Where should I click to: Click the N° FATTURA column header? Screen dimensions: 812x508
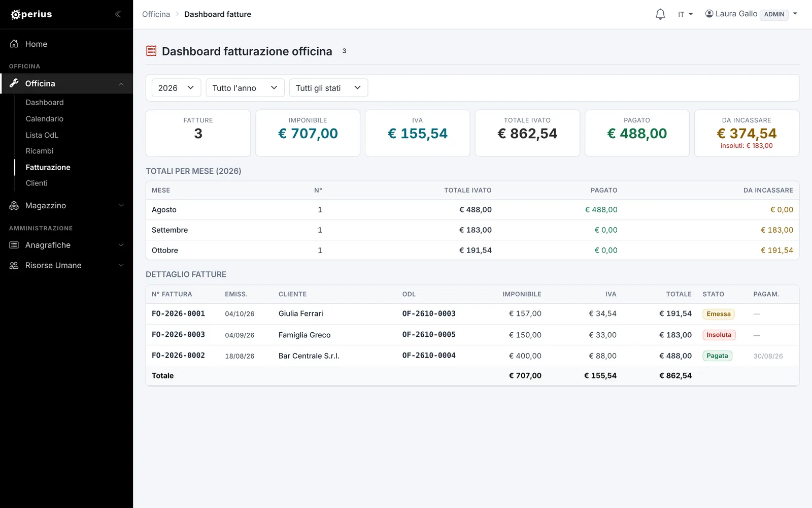coord(172,294)
